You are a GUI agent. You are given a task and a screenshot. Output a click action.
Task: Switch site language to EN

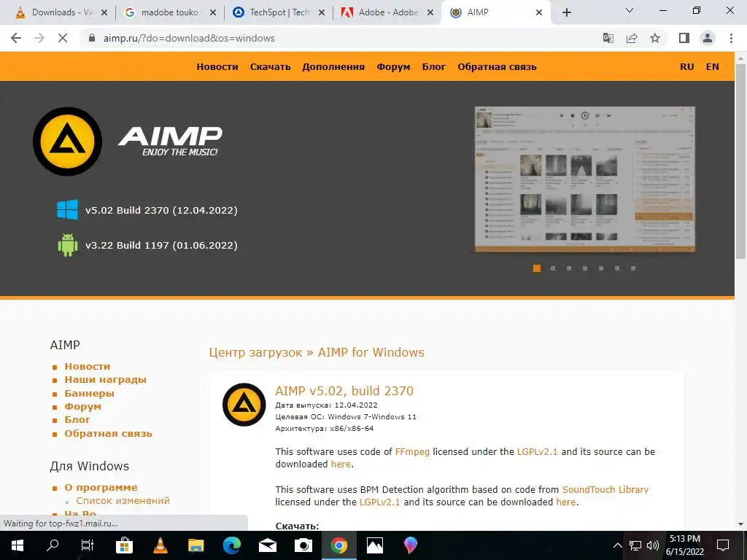coord(712,66)
